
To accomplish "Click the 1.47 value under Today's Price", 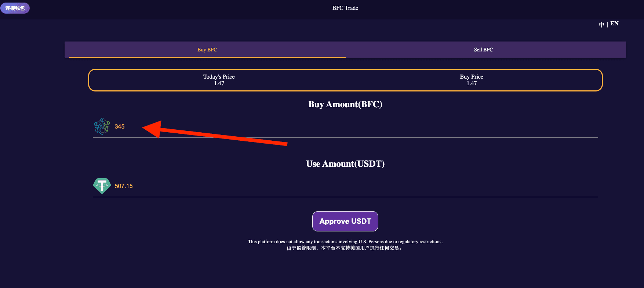I will coord(219,83).
